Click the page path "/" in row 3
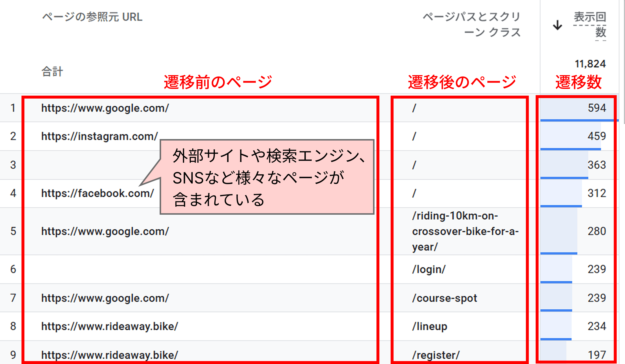The image size is (625, 364). point(414,165)
